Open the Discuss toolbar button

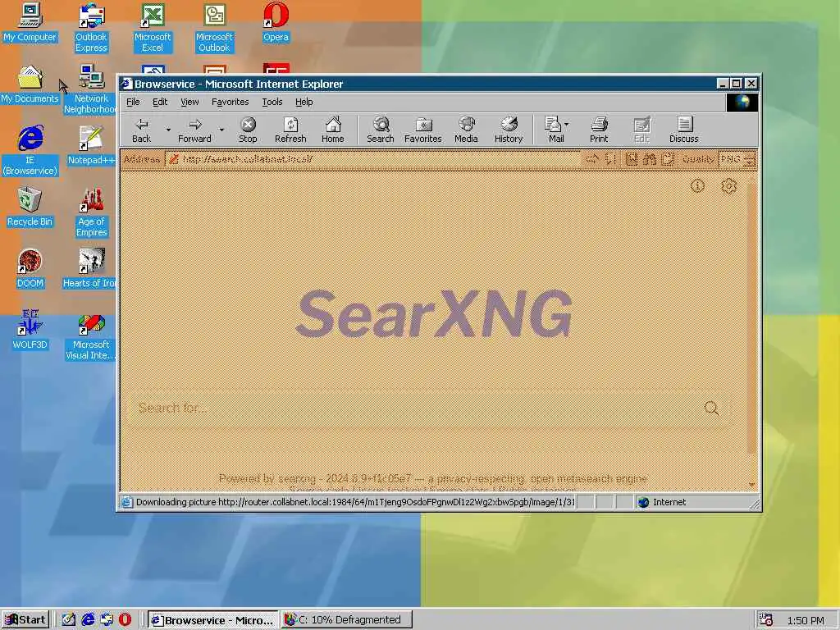683,130
